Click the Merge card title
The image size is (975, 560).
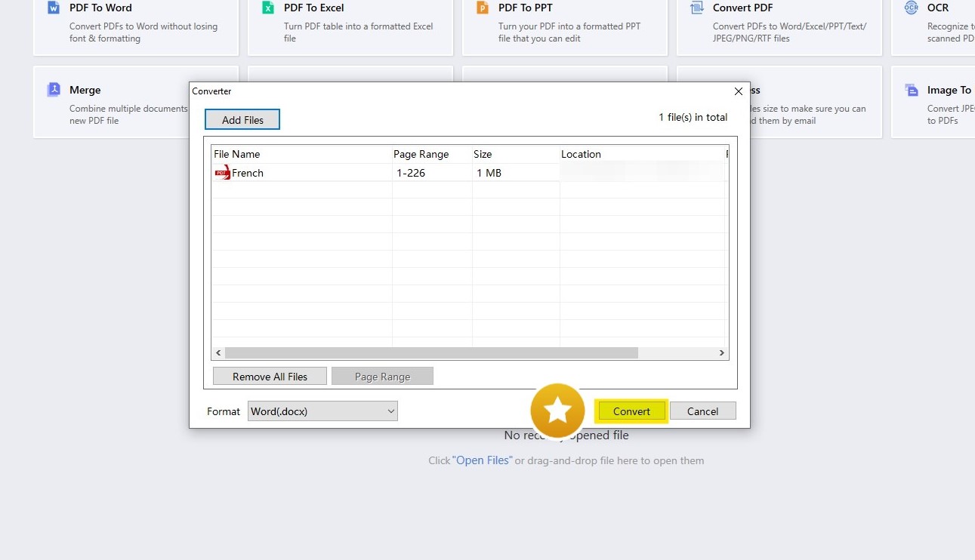coord(85,90)
